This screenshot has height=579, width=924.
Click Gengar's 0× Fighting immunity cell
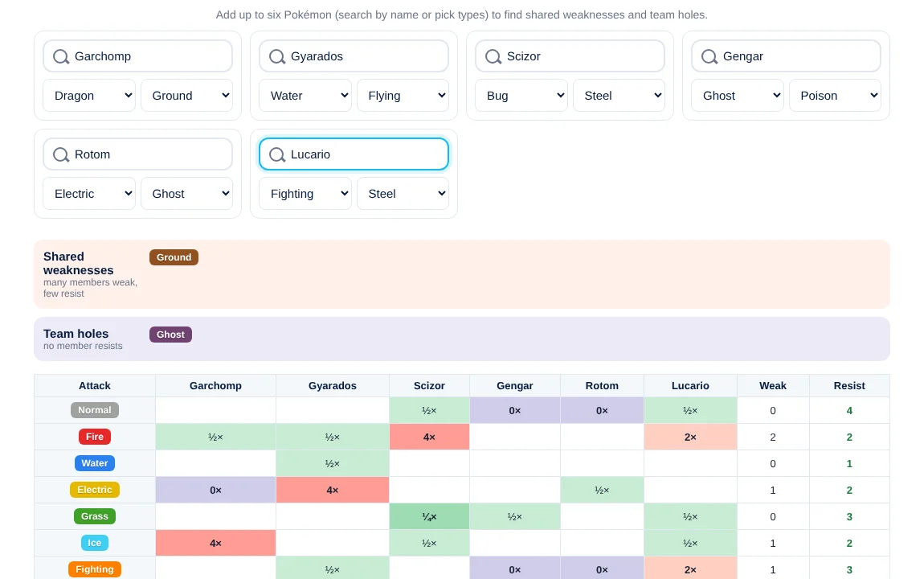click(515, 568)
